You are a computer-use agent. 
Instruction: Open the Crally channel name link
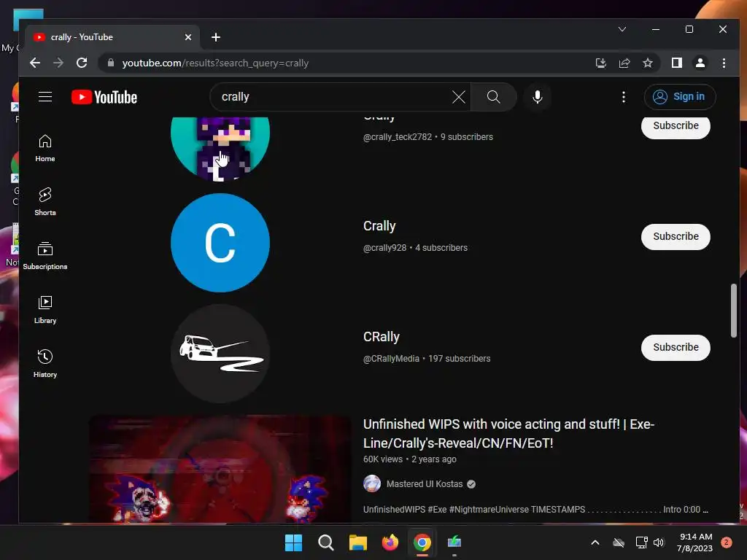(379, 226)
